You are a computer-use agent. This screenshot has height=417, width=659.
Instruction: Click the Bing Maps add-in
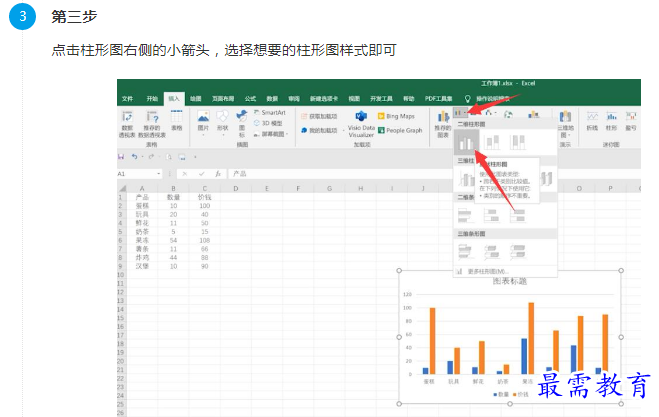(396, 116)
